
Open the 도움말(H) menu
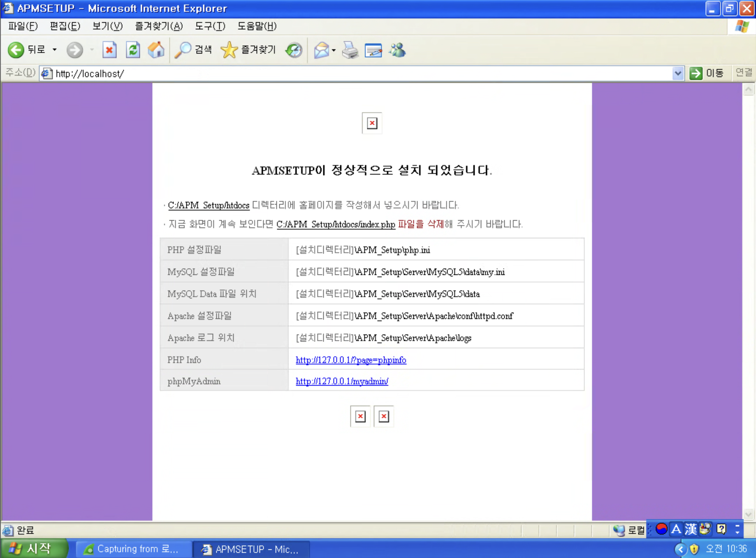pos(257,26)
